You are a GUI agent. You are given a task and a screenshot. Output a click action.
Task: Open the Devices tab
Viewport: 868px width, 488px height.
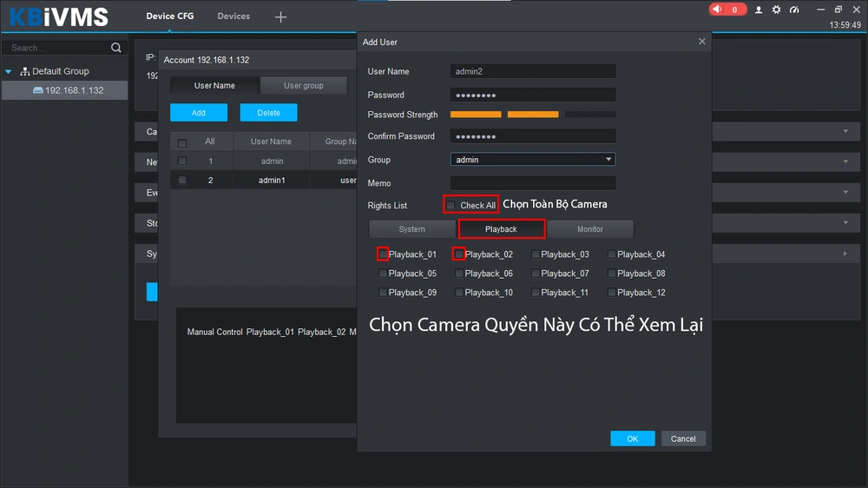pyautogui.click(x=233, y=16)
